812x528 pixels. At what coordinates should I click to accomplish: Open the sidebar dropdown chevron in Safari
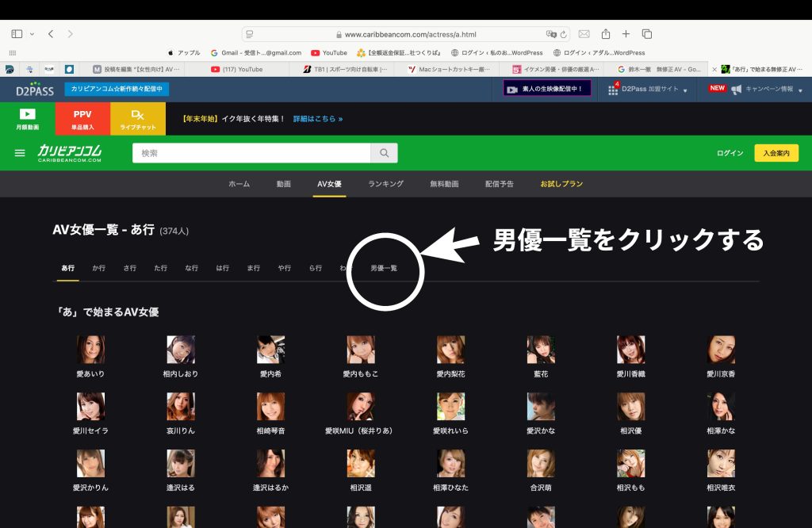coord(32,34)
